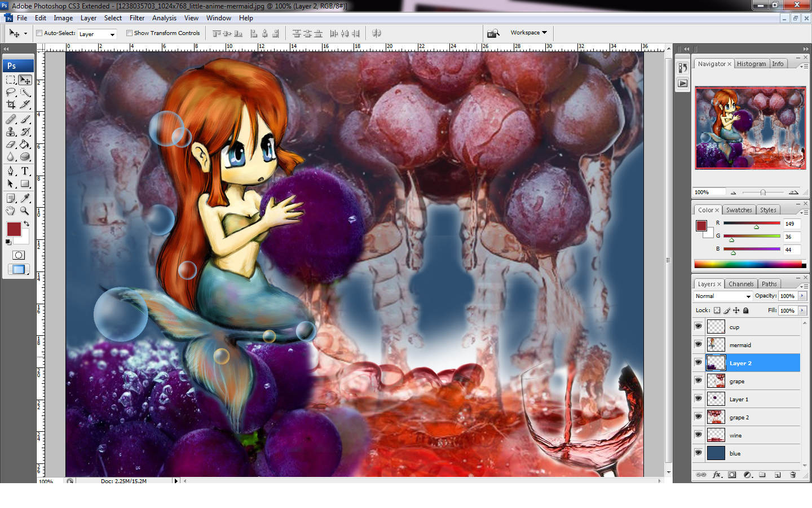Change screen mode button in toolbox
The image size is (812, 508).
[x=18, y=269]
